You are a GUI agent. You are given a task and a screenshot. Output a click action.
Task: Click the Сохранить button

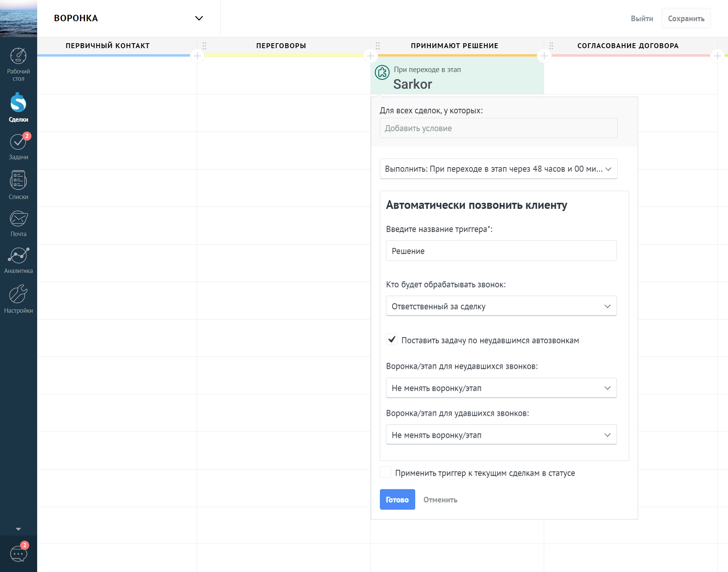click(686, 19)
